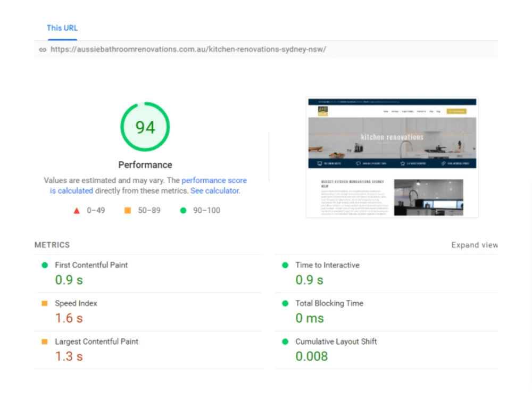This screenshot has height=399, width=532.
Task: Click the green circle 90–100 legend icon
Action: tap(183, 210)
